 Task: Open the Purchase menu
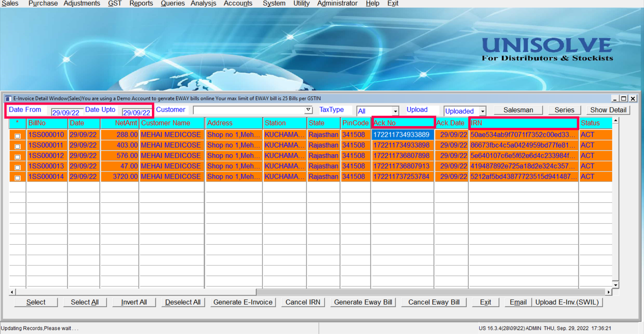[x=43, y=3]
